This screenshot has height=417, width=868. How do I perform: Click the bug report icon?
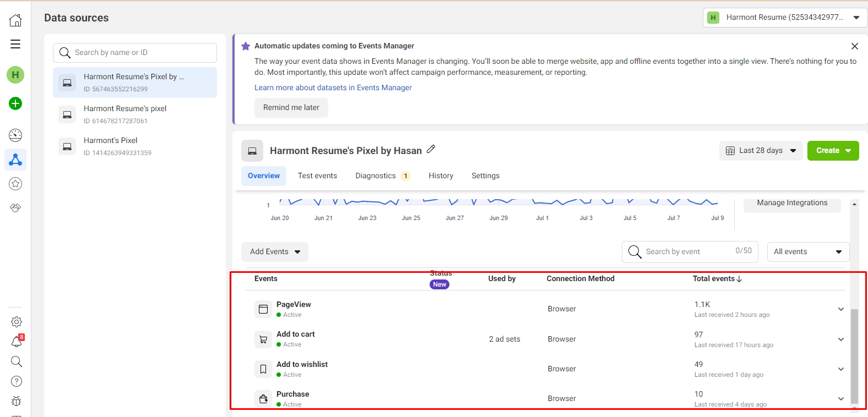coord(17,401)
